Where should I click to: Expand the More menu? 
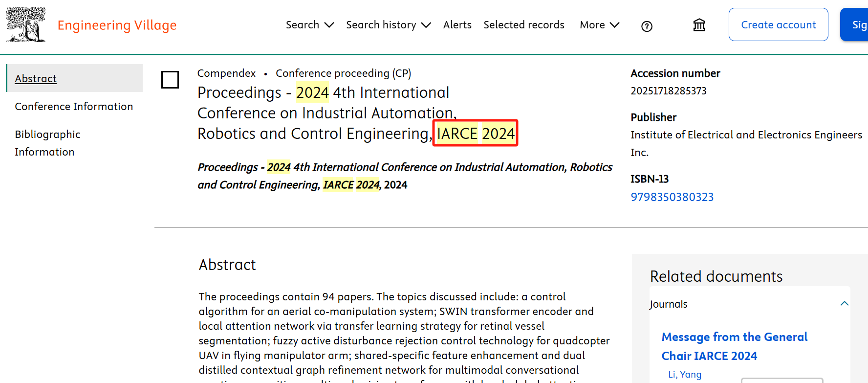pos(599,25)
